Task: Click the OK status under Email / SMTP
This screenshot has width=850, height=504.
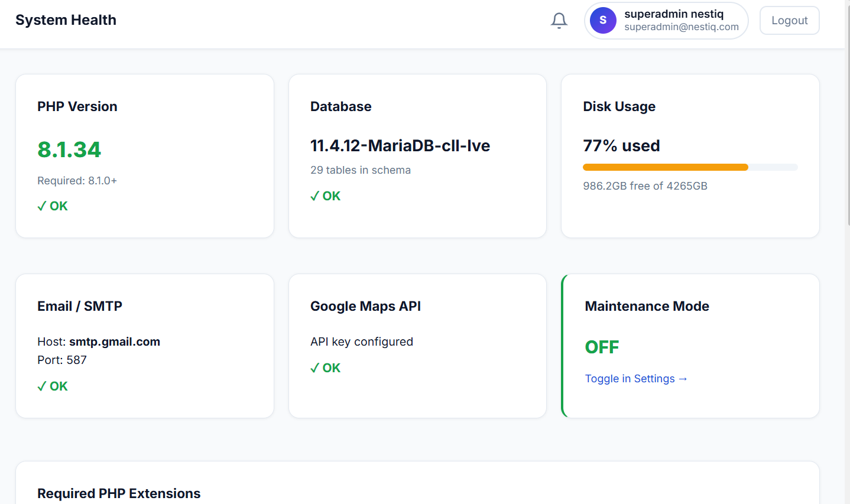Action: pos(53,386)
